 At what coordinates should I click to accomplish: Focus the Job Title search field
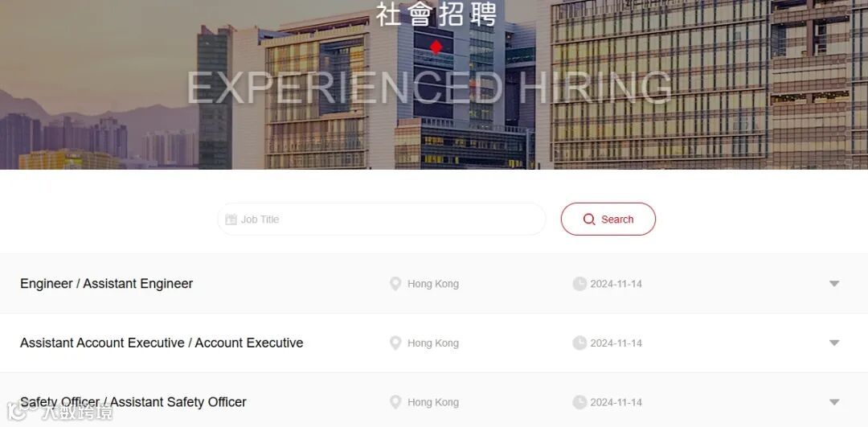click(x=382, y=220)
